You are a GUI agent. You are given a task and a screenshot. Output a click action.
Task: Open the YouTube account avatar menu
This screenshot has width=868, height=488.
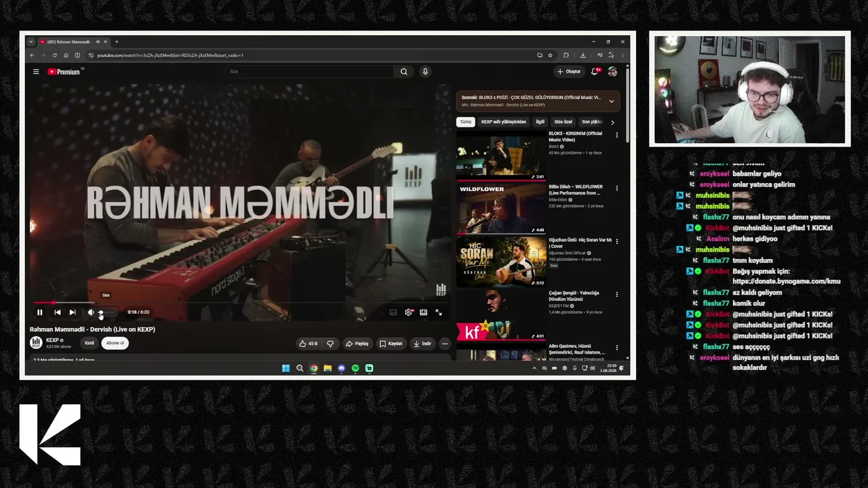pyautogui.click(x=612, y=71)
